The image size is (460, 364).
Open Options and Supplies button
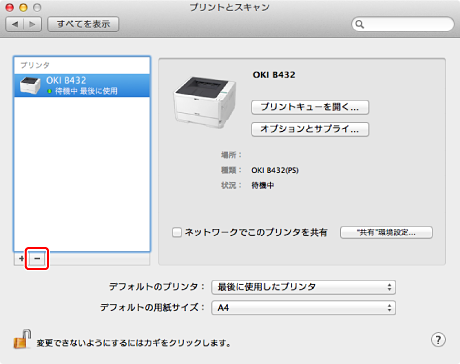[310, 129]
